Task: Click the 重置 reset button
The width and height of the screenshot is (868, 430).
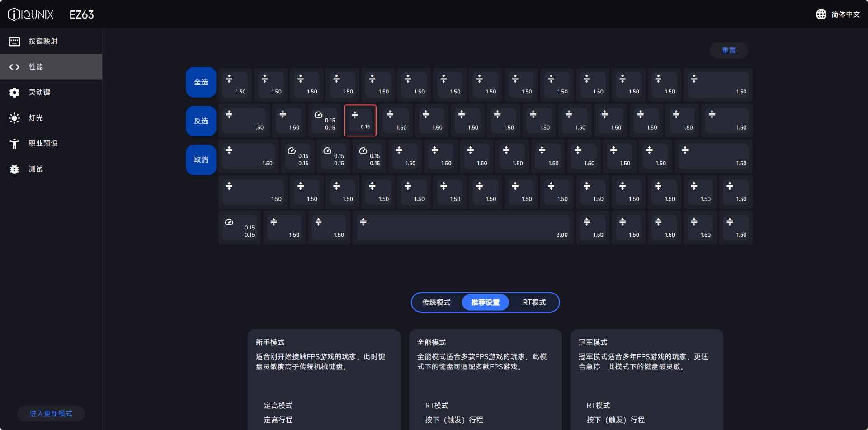Action: [729, 51]
